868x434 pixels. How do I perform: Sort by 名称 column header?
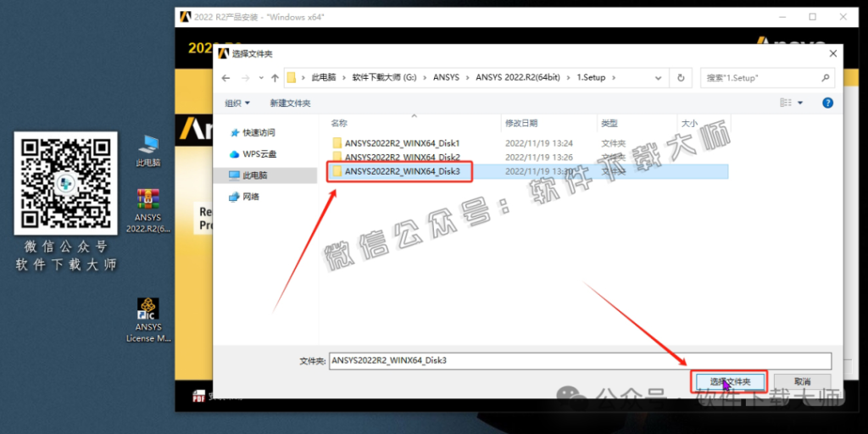(339, 123)
